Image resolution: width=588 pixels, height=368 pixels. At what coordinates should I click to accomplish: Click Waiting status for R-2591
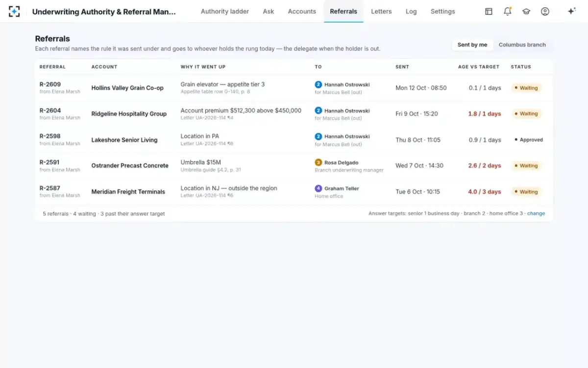tap(526, 166)
